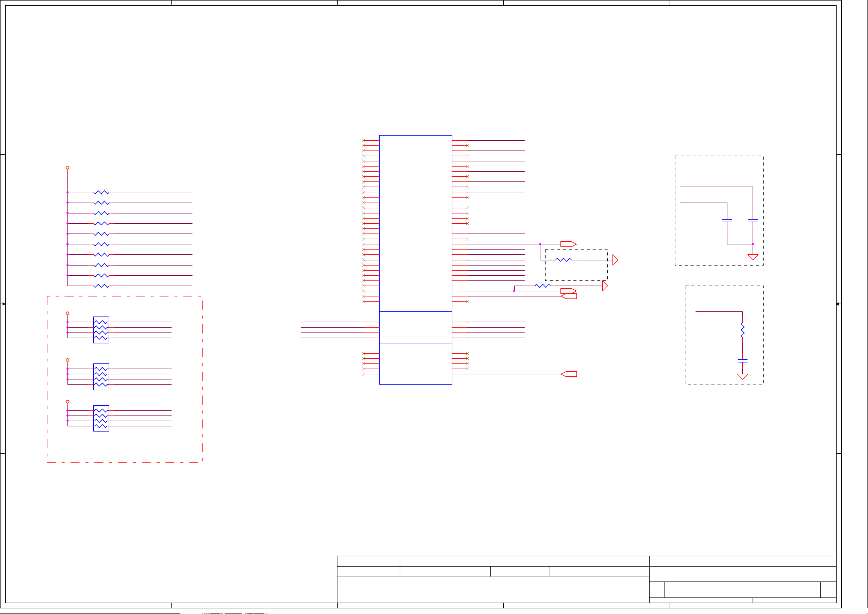This screenshot has height=614, width=868.
Task: Click the power circle above the lowest resistor pack
Action: click(67, 401)
